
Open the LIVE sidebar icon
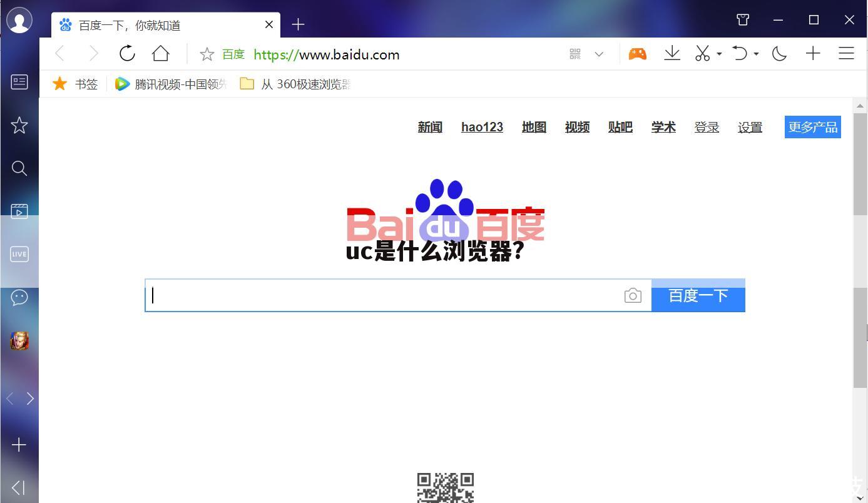pyautogui.click(x=19, y=254)
